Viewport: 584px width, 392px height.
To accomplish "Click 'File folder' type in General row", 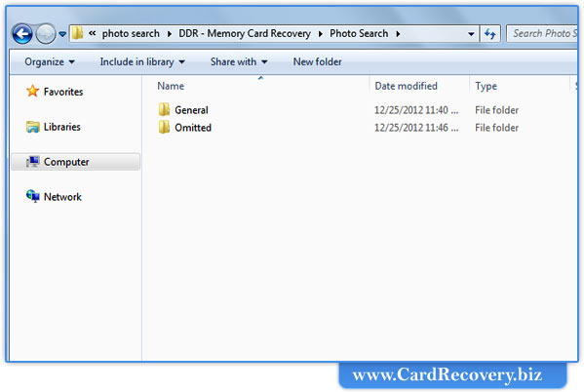I will pyautogui.click(x=496, y=110).
